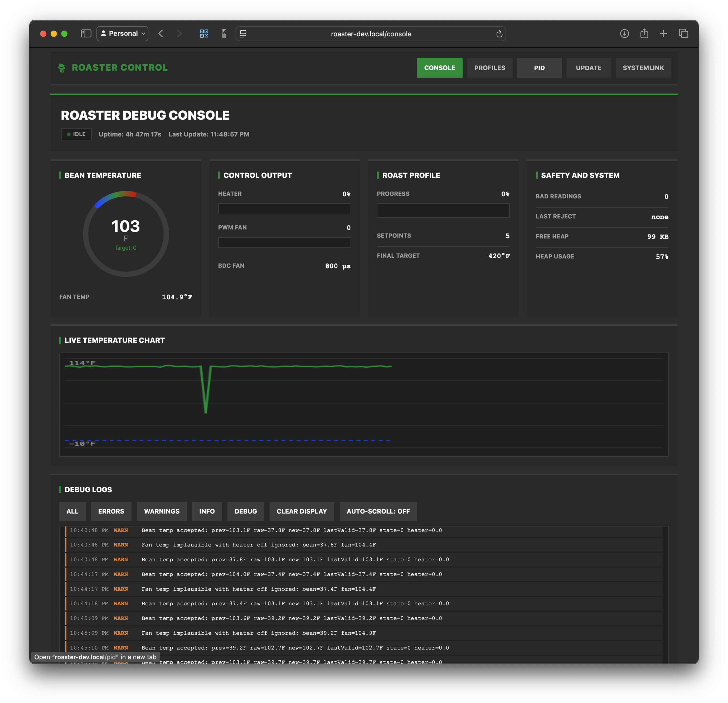
Task: Click the bean temperature gauge showing 103
Action: [126, 234]
